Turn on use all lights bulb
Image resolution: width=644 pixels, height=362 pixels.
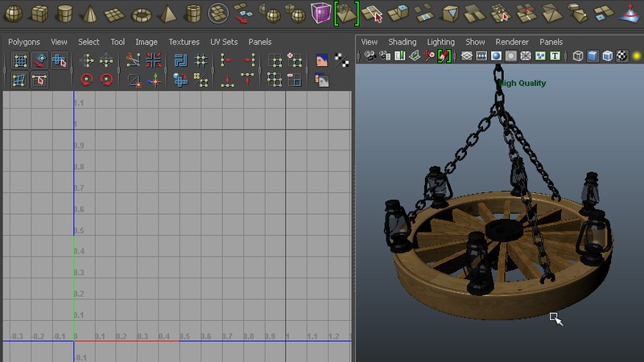tap(636, 56)
